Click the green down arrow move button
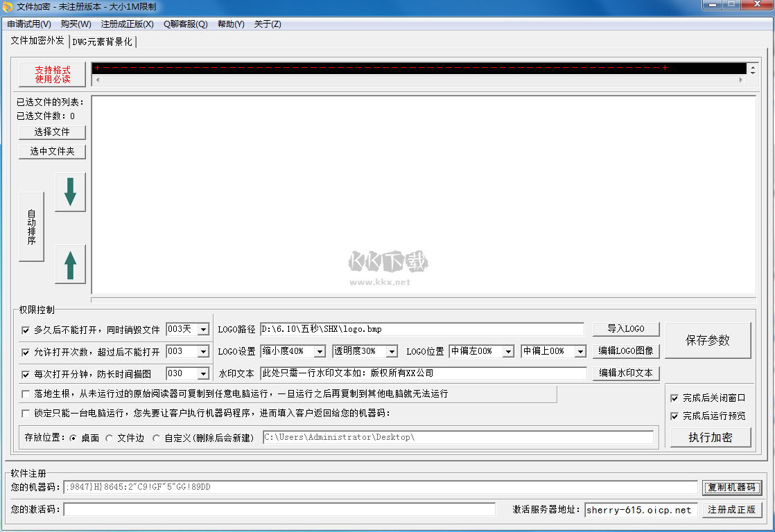The width and height of the screenshot is (775, 532). click(70, 192)
